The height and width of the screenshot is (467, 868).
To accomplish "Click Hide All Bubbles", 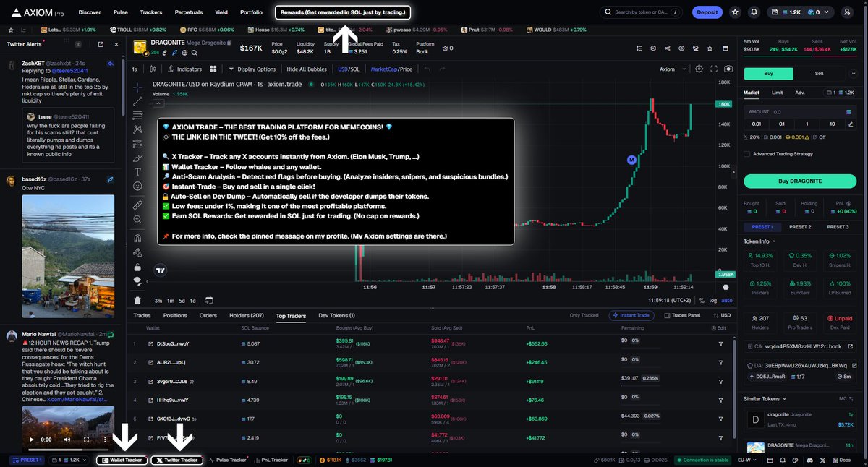I will click(x=307, y=69).
